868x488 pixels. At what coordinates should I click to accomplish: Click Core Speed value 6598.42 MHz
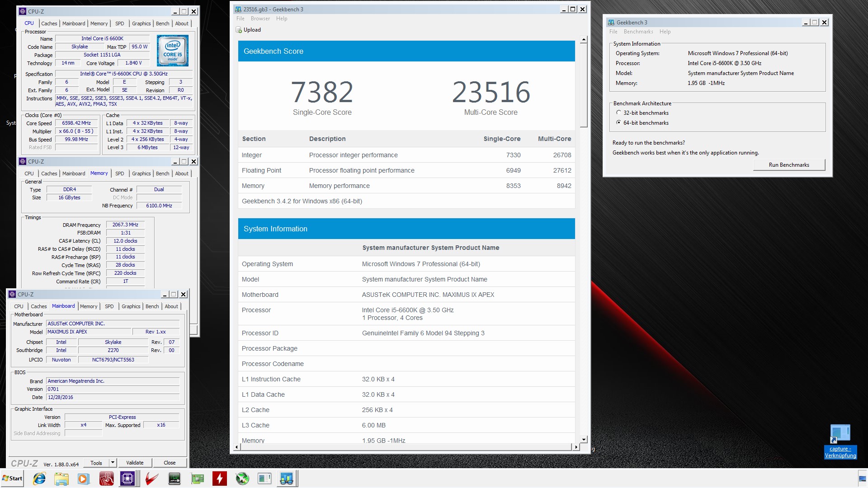pos(76,123)
